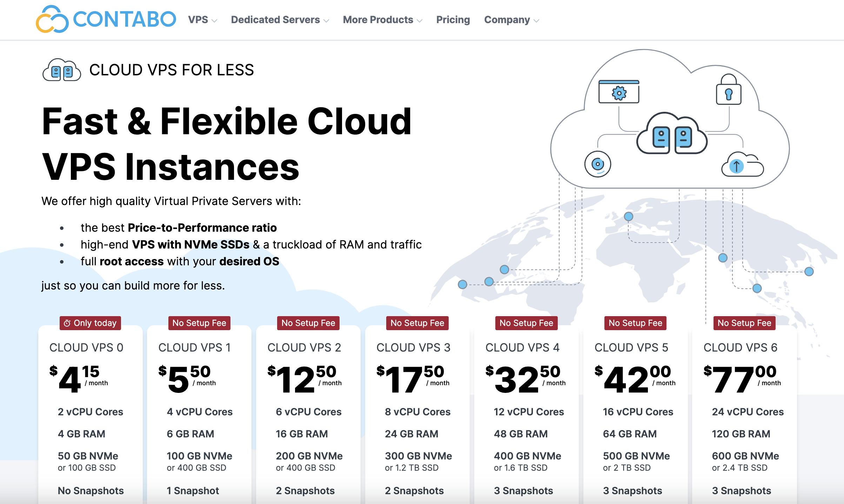Click the gear settings window icon in the cloud

619,92
